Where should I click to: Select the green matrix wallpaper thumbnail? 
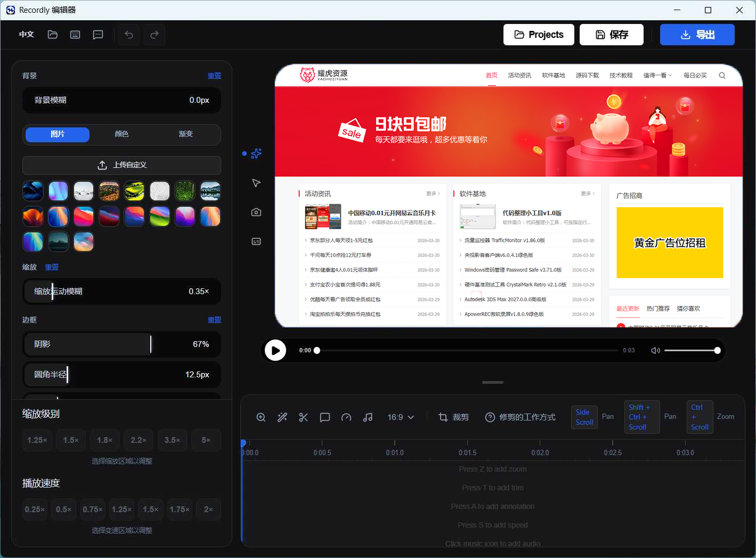point(185,191)
